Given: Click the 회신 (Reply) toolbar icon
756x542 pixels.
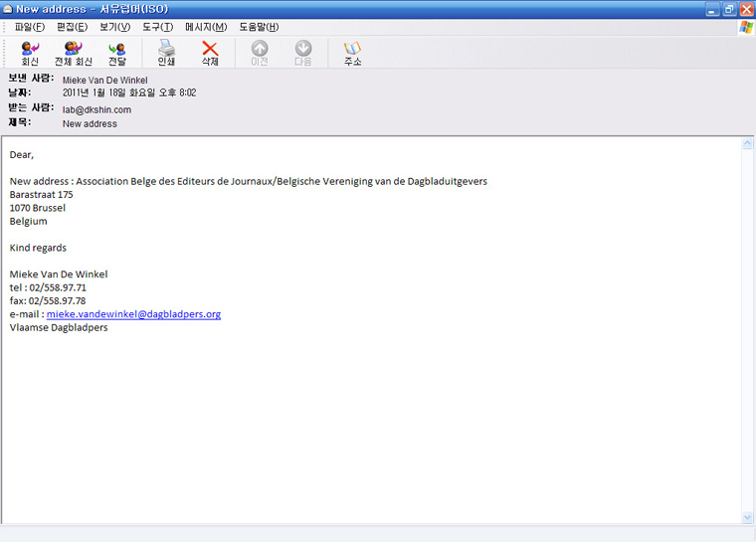Looking at the screenshot, I should [30, 53].
